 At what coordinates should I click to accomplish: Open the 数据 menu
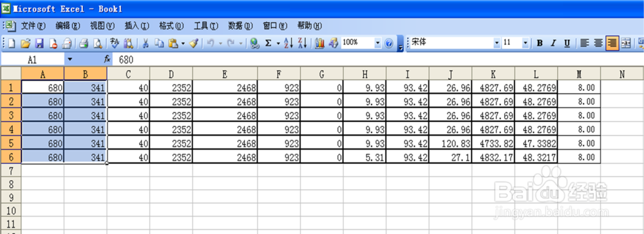pyautogui.click(x=240, y=26)
